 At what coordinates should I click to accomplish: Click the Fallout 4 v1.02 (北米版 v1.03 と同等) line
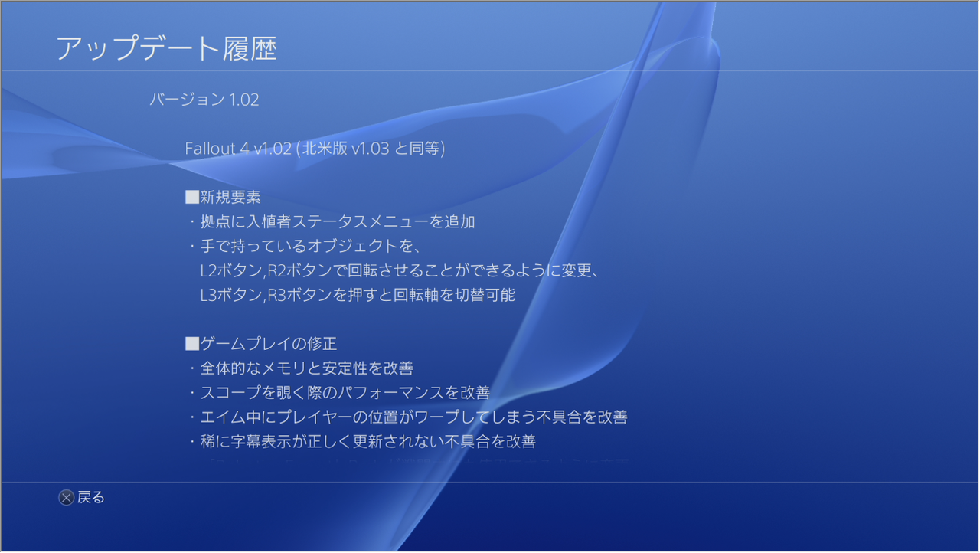pyautogui.click(x=315, y=149)
